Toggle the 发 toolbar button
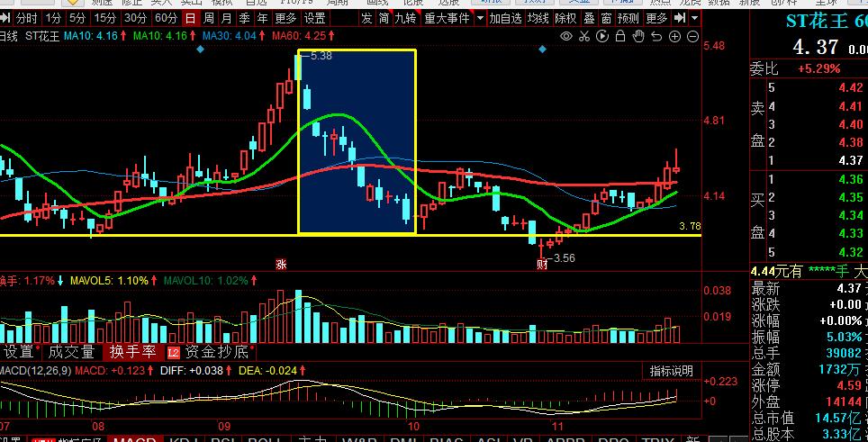Image resolution: width=868 pixels, height=442 pixels. click(x=366, y=18)
